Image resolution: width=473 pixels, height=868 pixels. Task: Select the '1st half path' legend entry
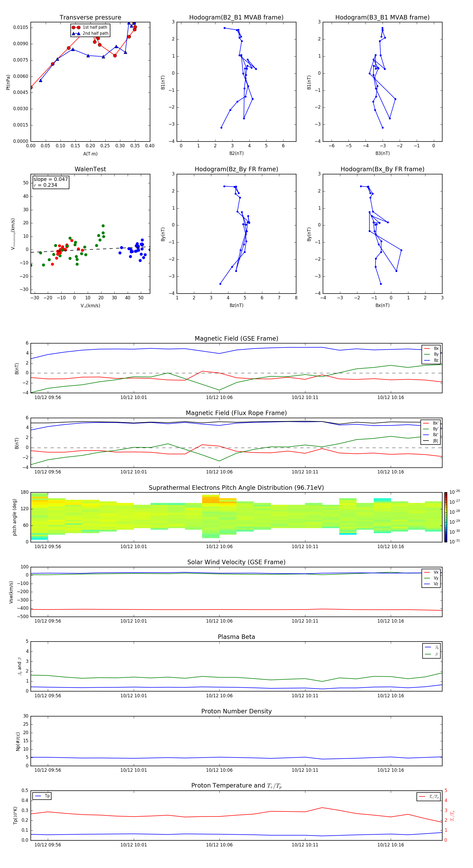tap(90, 27)
